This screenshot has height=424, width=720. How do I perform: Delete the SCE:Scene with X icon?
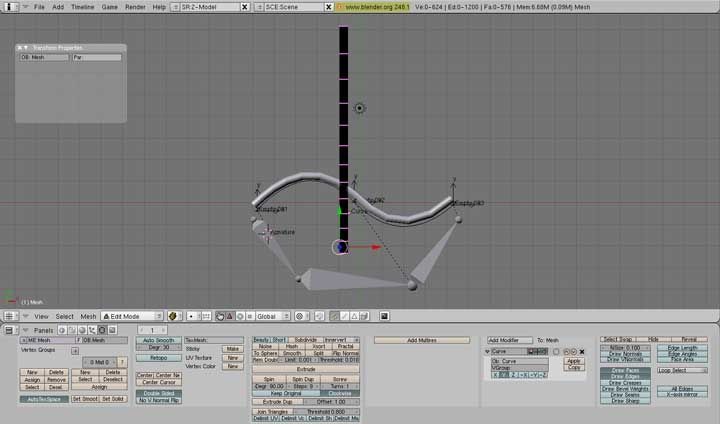click(x=329, y=7)
